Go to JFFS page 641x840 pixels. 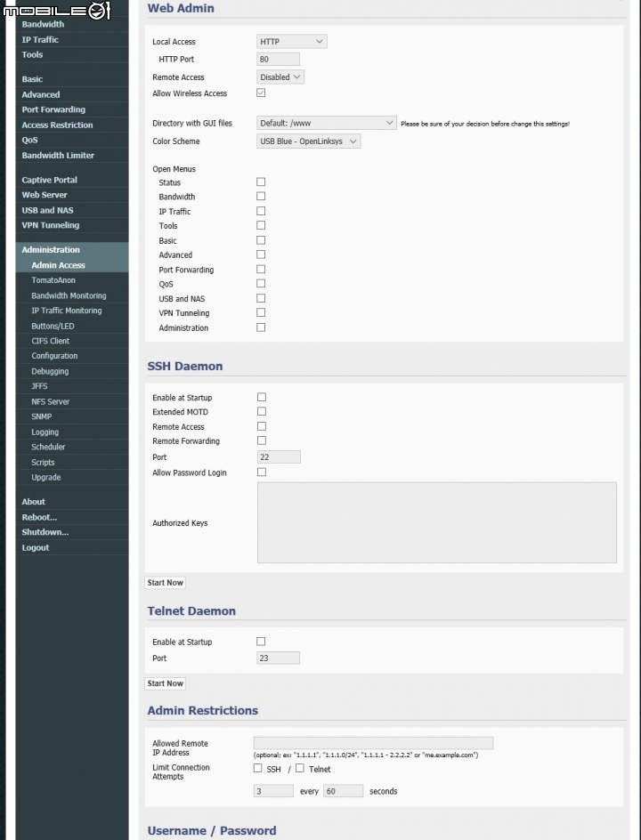pyautogui.click(x=72, y=386)
